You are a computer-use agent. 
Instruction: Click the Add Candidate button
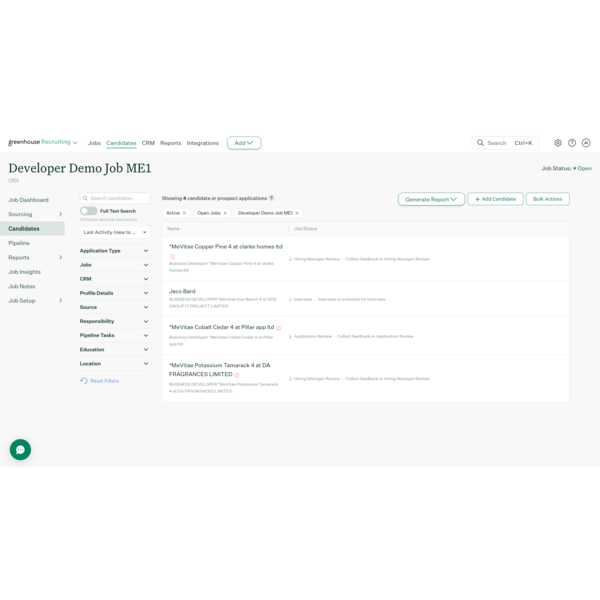pos(495,199)
